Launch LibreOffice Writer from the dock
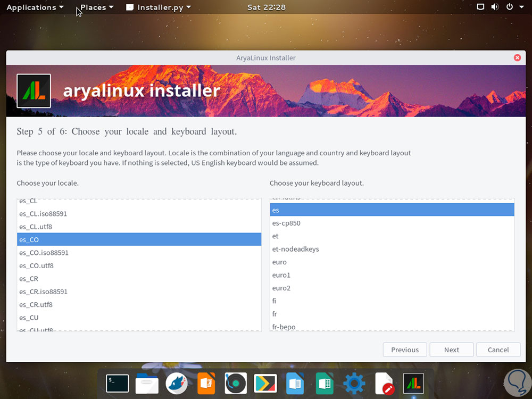This screenshot has width=532, height=399. pos(295,383)
